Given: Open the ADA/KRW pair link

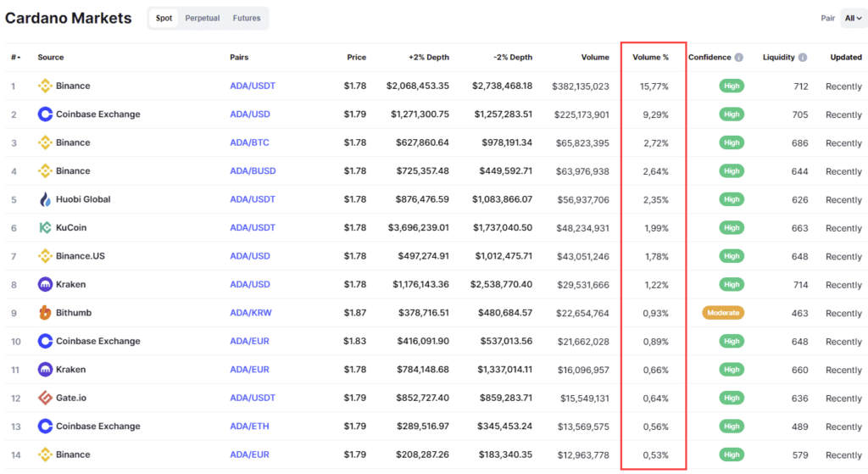Looking at the screenshot, I should tap(252, 313).
